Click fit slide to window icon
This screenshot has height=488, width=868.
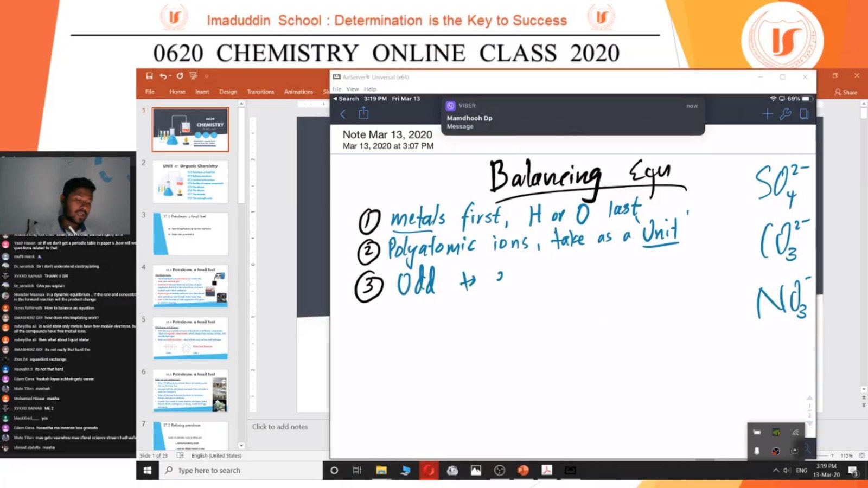pos(861,455)
